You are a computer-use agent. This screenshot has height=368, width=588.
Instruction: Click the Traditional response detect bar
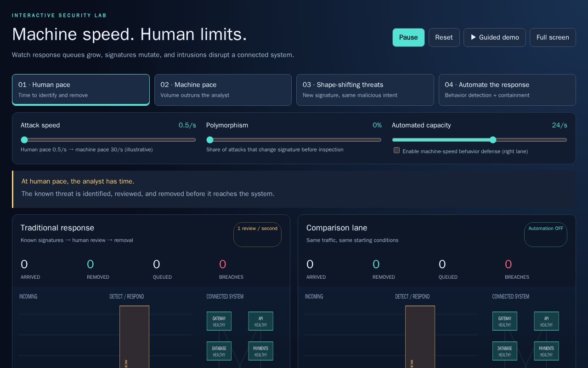click(x=134, y=337)
